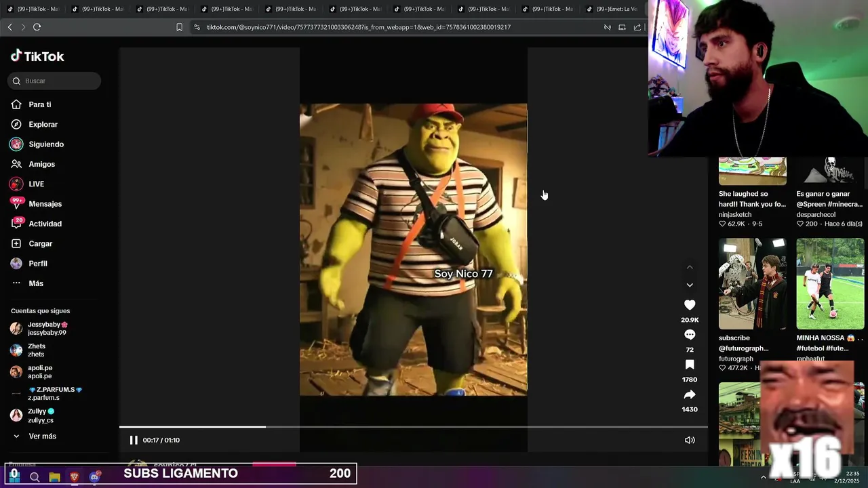868x488 pixels.
Task: Expand the Más menu in the sidebar
Action: pyautogui.click(x=35, y=283)
